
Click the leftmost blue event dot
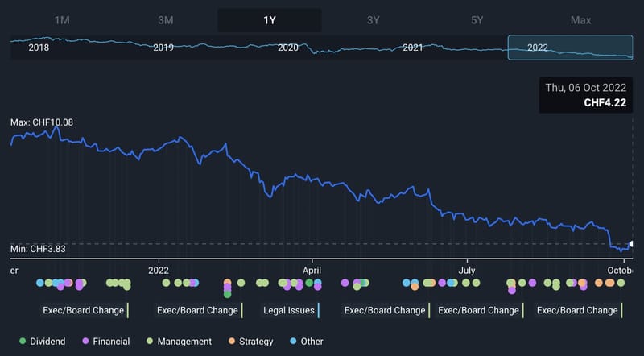[x=39, y=283]
